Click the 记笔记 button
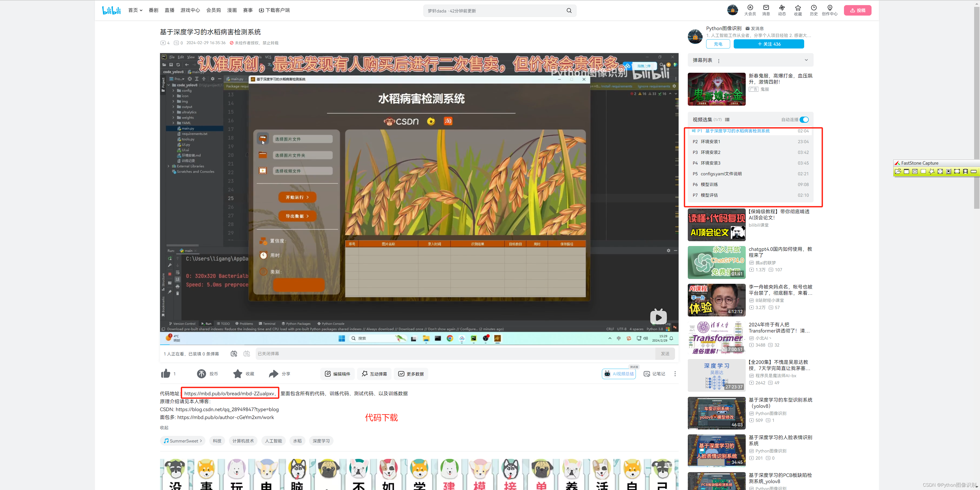The height and width of the screenshot is (490, 980). coord(654,374)
